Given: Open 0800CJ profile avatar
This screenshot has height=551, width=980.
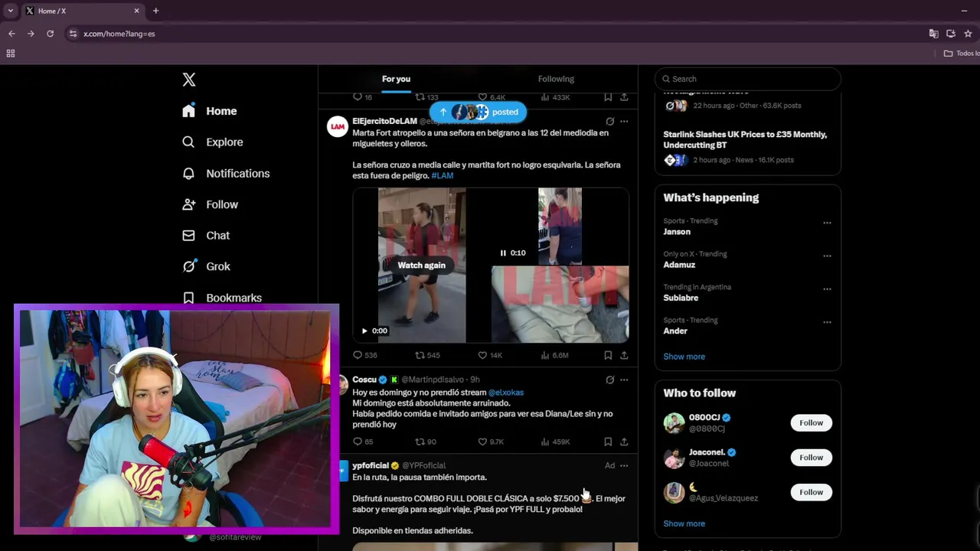Looking at the screenshot, I should pyautogui.click(x=674, y=423).
